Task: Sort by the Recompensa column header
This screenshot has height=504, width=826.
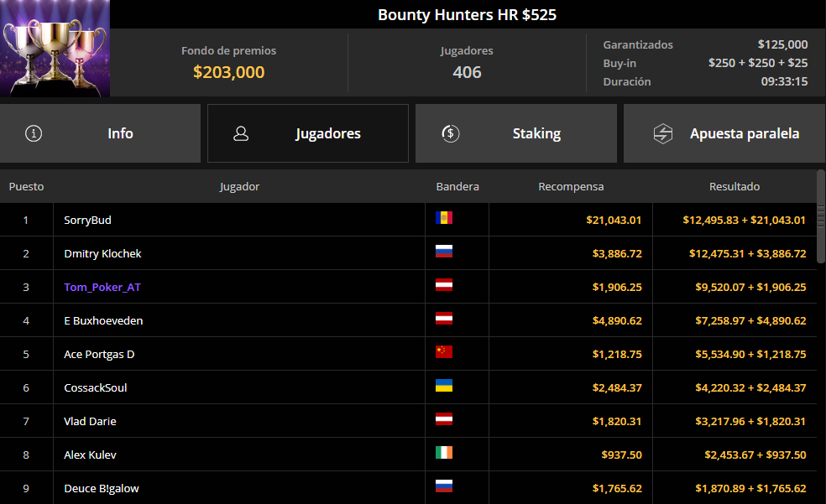Action: [571, 187]
